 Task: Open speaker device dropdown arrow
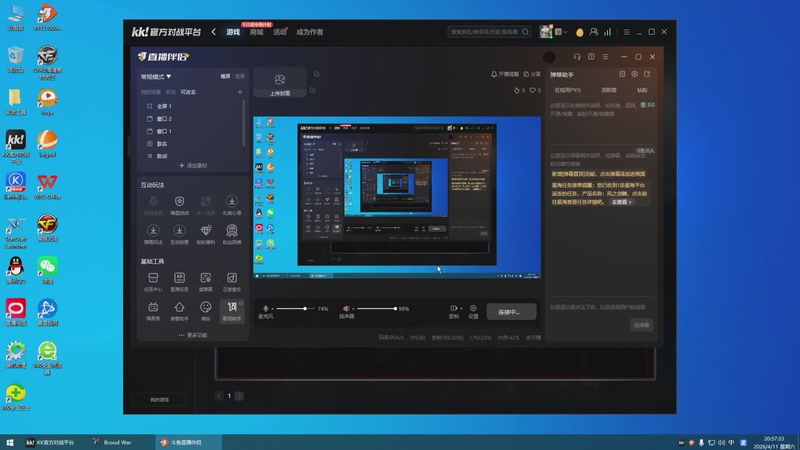coord(353,309)
